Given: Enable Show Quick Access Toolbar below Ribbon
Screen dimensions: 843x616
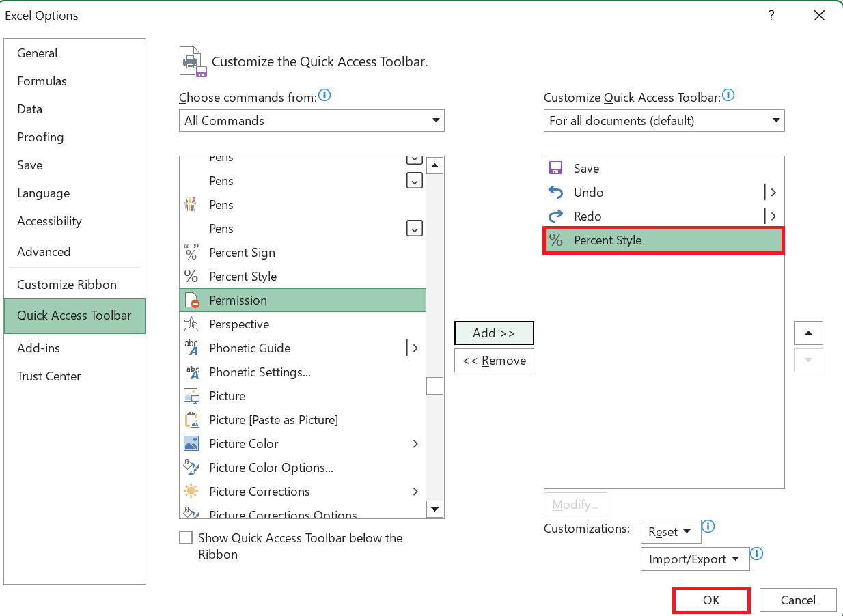Looking at the screenshot, I should click(x=186, y=538).
